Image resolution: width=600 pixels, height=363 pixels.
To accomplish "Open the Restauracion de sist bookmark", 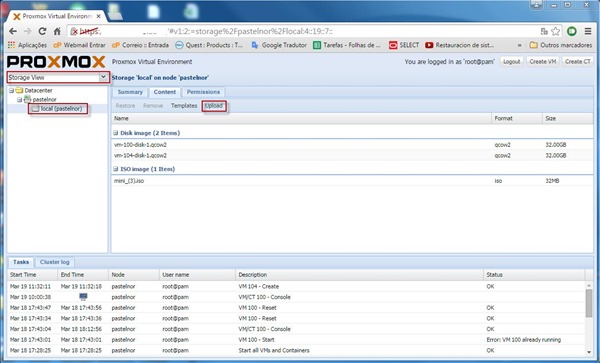I will coord(459,45).
